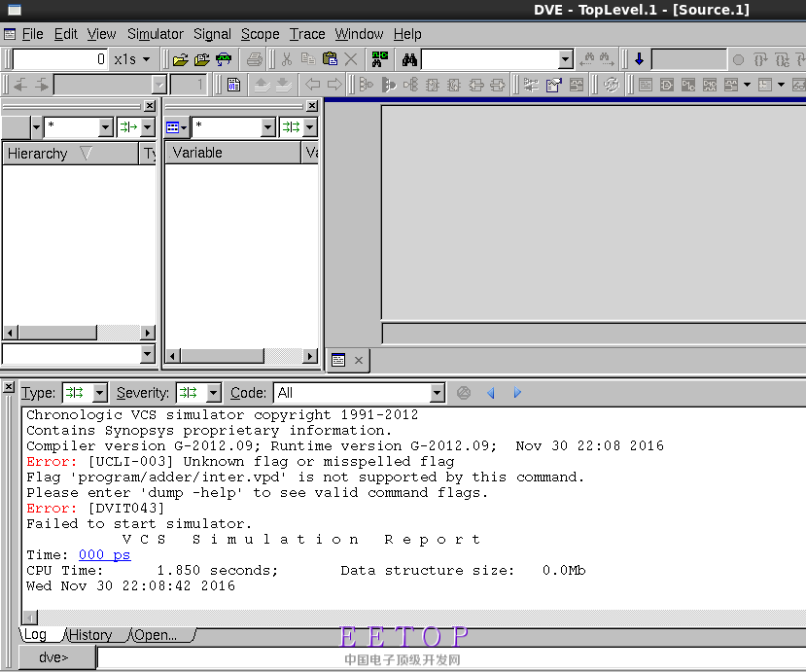Open the Code filter dropdown showing All
Screen dimensions: 806x672
pos(437,393)
